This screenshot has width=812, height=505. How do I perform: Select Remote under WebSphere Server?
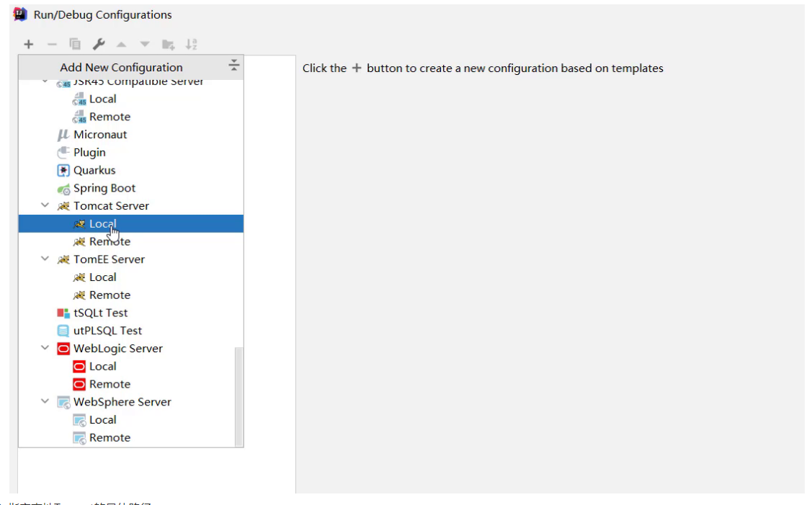tap(131, 438)
